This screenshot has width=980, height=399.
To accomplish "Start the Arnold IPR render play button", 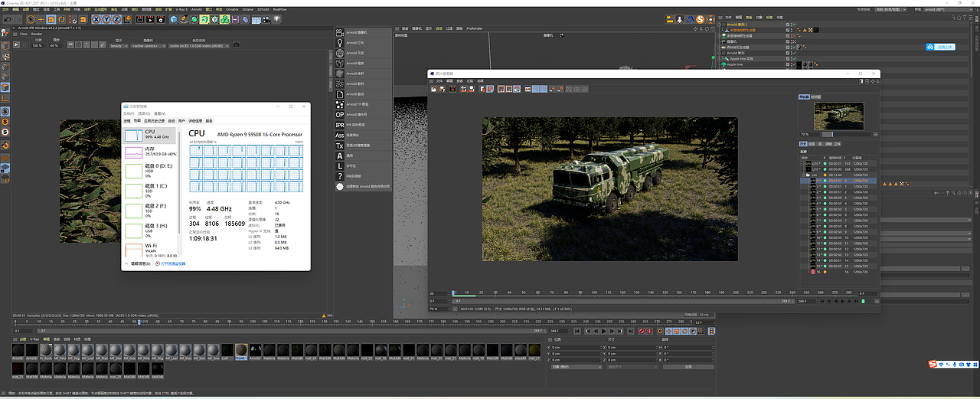I will [x=16, y=45].
